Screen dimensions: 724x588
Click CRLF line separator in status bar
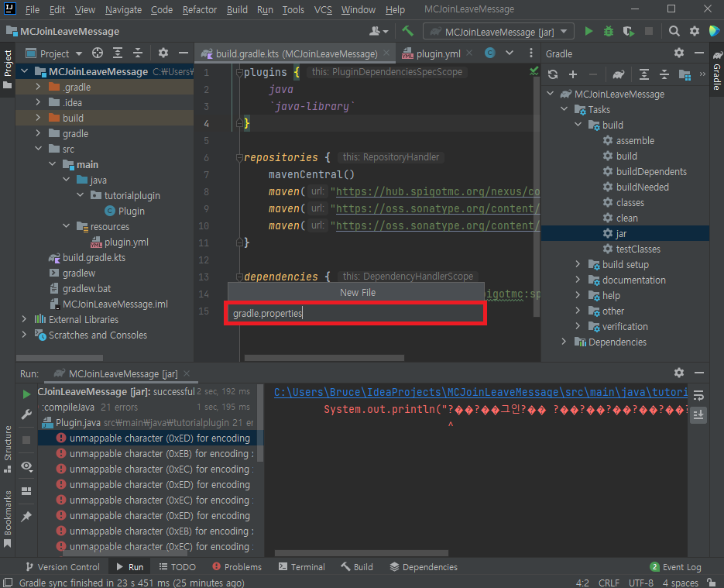[609, 583]
